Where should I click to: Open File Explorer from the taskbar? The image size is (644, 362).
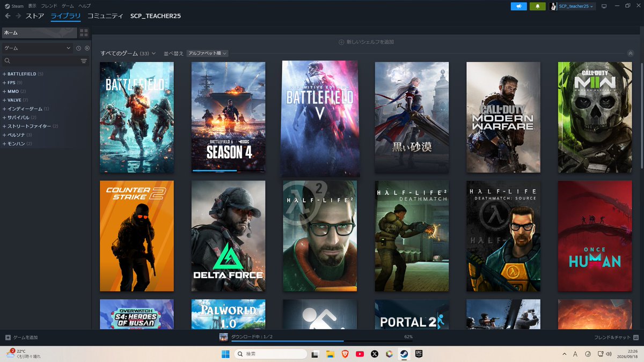[x=331, y=354]
